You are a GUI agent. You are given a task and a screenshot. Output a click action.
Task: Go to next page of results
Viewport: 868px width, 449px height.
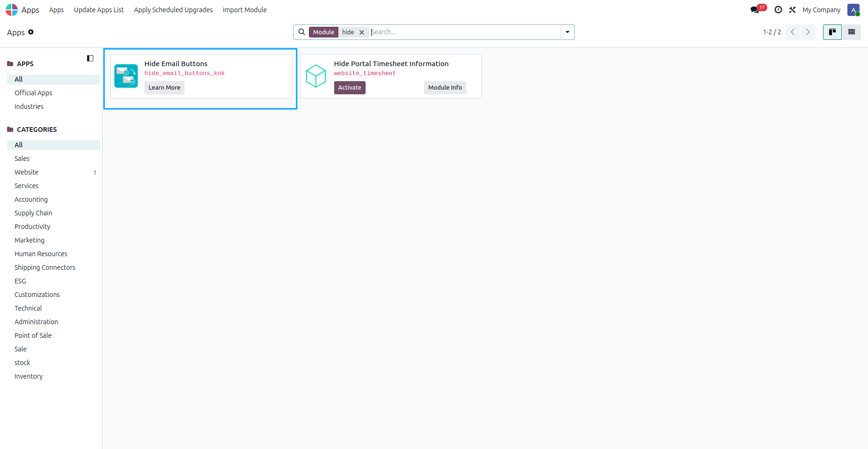[x=808, y=32]
